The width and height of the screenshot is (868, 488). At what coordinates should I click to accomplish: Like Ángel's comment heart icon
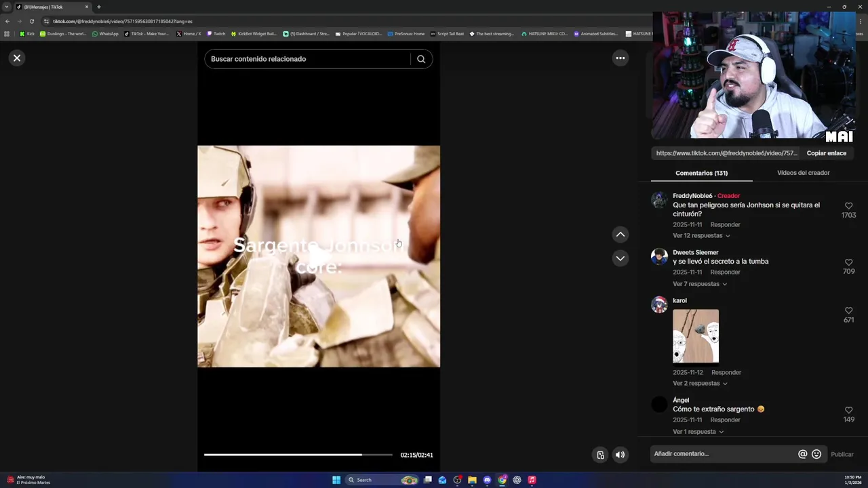[x=848, y=410]
